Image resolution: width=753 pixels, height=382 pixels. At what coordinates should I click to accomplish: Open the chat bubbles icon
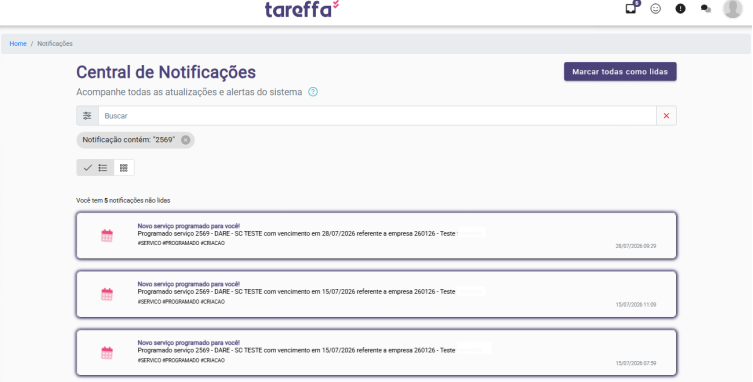coord(705,9)
